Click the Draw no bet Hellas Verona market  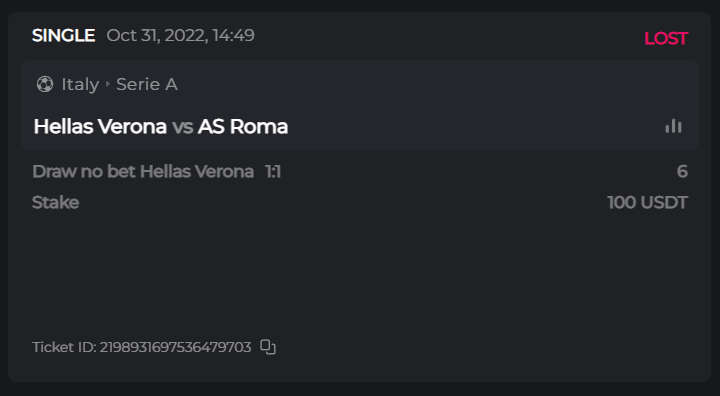point(143,171)
